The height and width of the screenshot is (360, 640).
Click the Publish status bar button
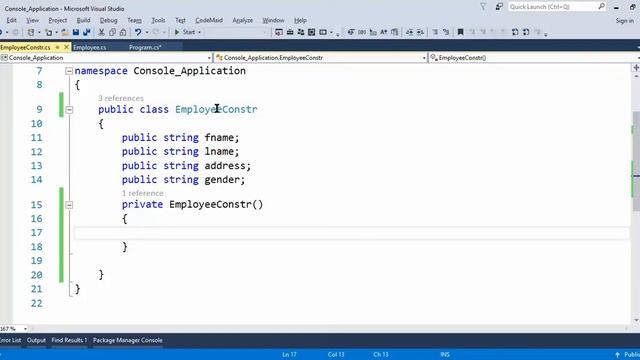[x=628, y=355]
